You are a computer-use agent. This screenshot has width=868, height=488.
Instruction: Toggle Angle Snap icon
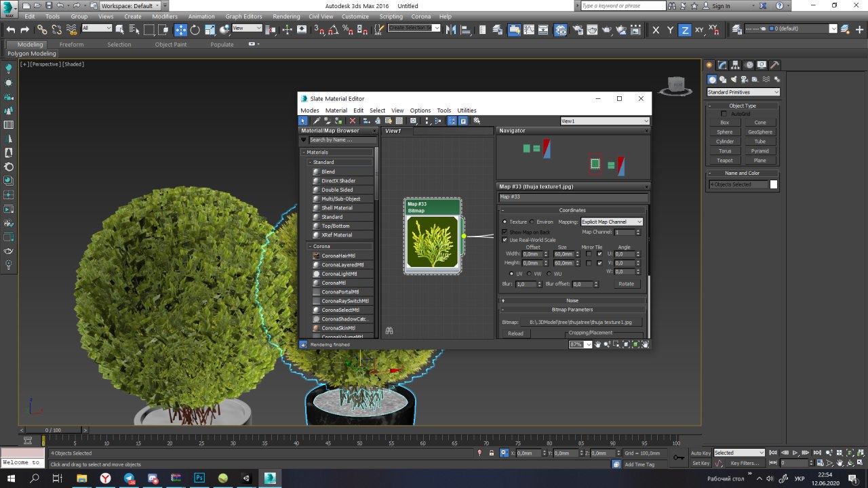tap(333, 30)
